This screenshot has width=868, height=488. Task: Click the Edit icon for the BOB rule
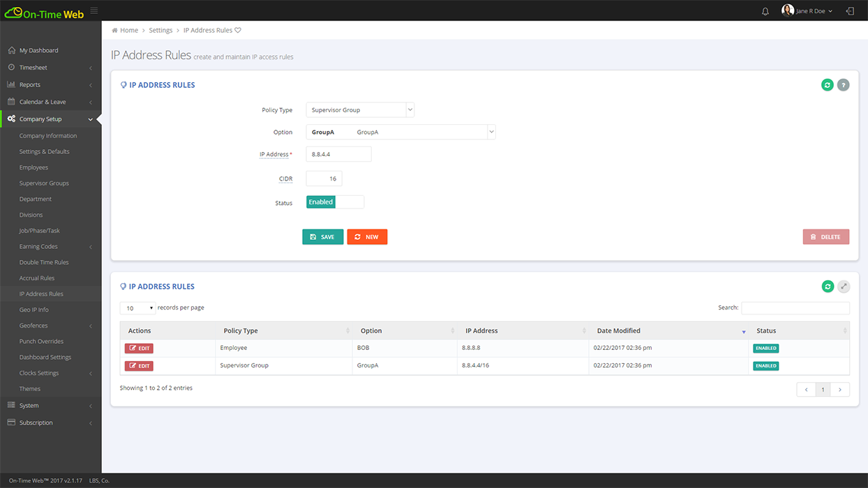pos(139,347)
